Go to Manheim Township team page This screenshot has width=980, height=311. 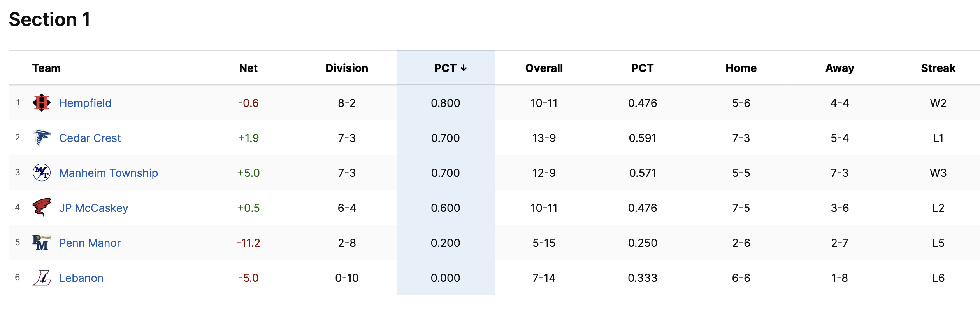point(109,173)
